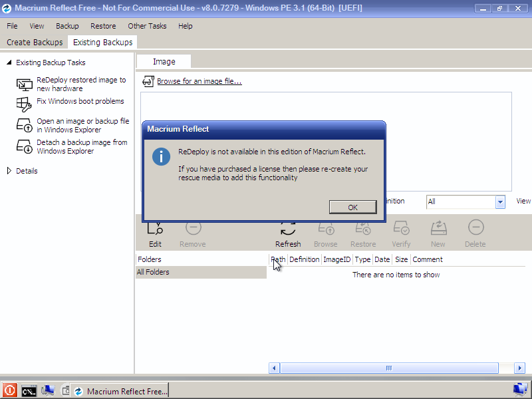Select Fix Windows boot problems task
The image size is (532, 399).
point(80,101)
